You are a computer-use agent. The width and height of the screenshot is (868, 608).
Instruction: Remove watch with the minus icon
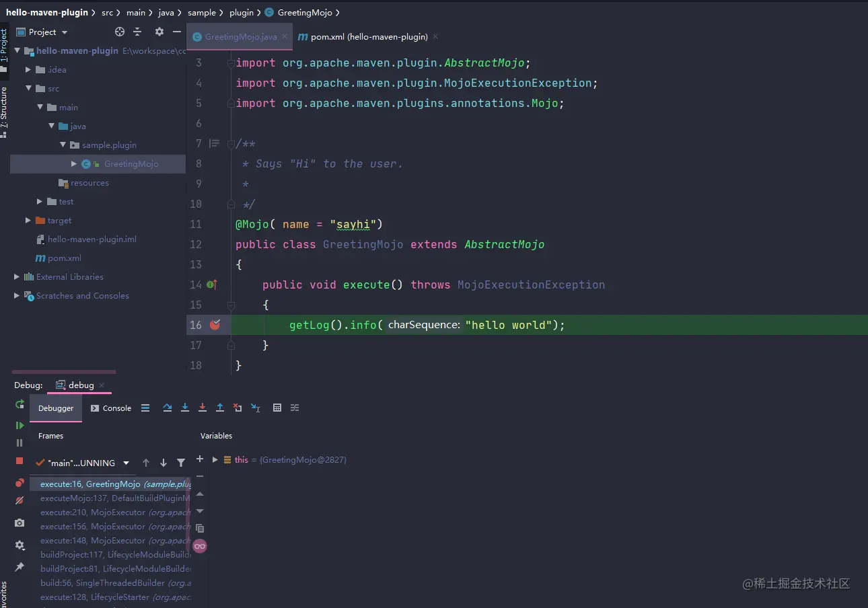[200, 476]
